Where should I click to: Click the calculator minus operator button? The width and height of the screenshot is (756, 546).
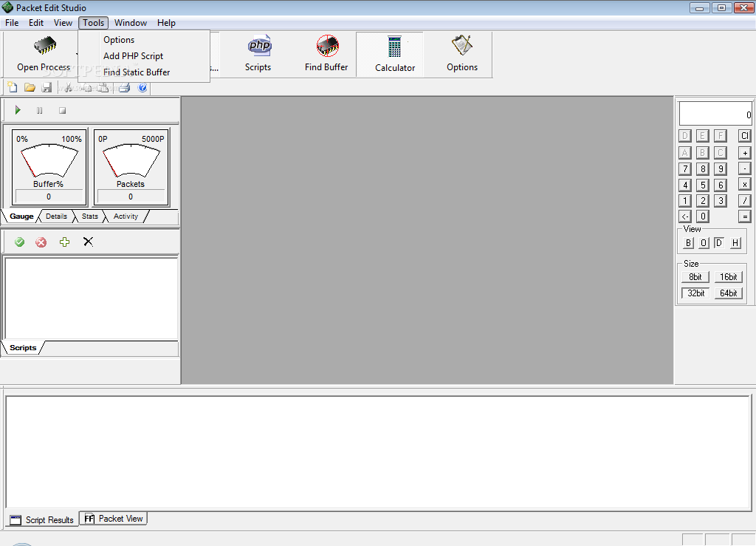tap(744, 168)
